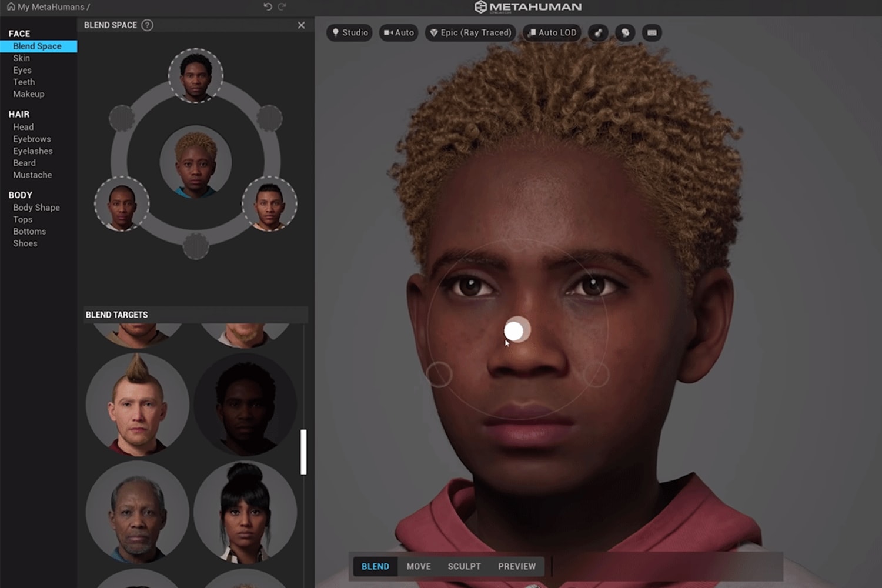Screen dimensions: 882x588
Task: Open the Bottoms settings
Action: click(x=30, y=232)
